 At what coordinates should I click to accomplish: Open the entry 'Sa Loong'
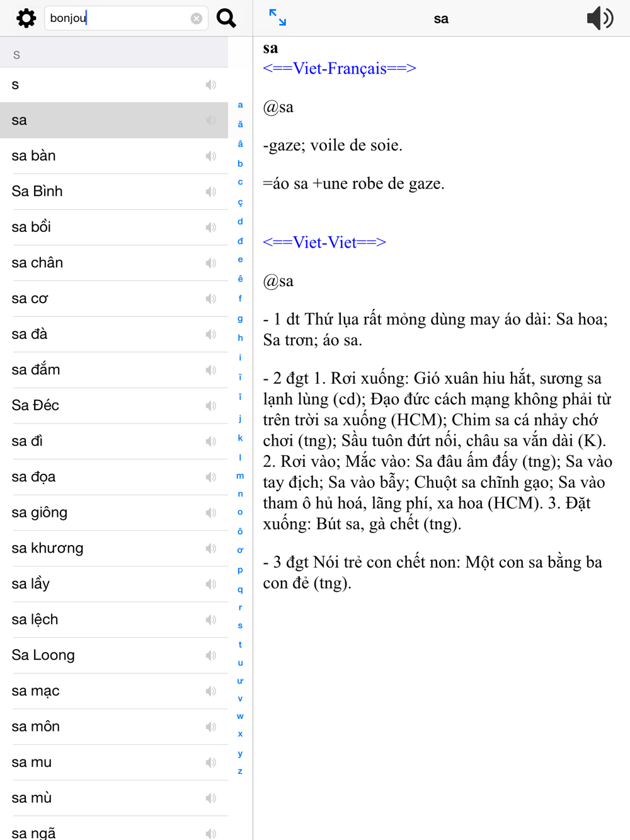[114, 655]
